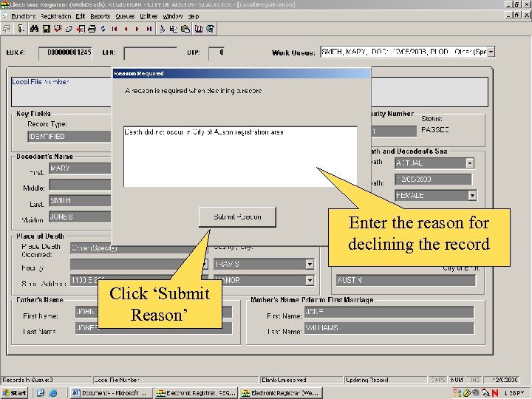Click the scissors cut icon
The height and width of the screenshot is (399, 532).
pyautogui.click(x=162, y=29)
